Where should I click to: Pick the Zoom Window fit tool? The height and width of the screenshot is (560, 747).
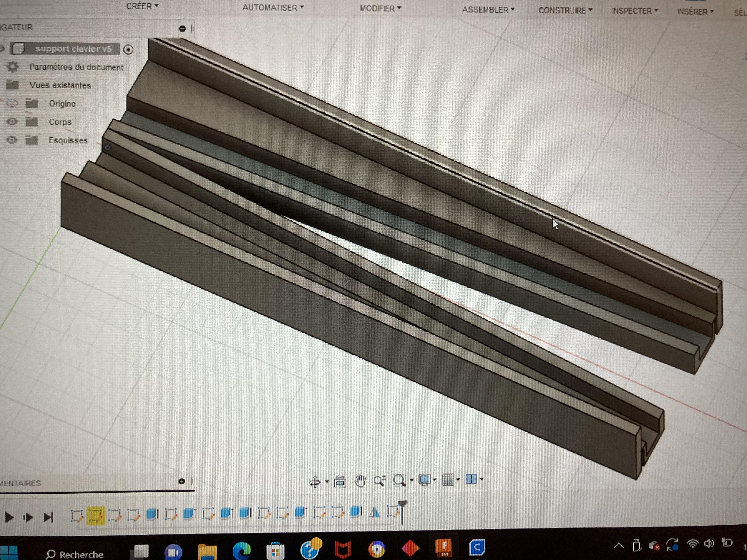coord(399,480)
